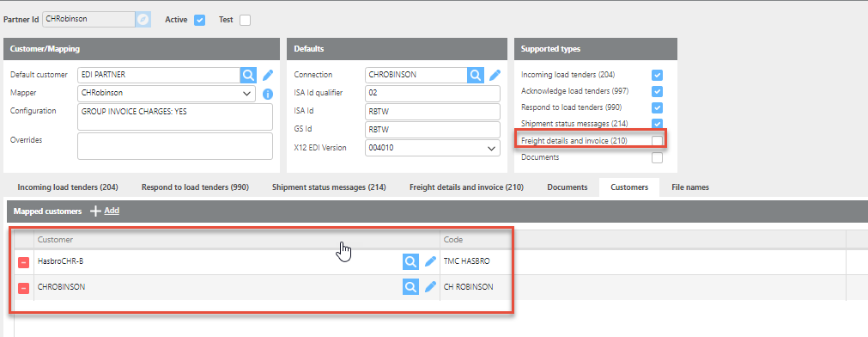
Task: Toggle the Active checkbox
Action: [x=200, y=20]
